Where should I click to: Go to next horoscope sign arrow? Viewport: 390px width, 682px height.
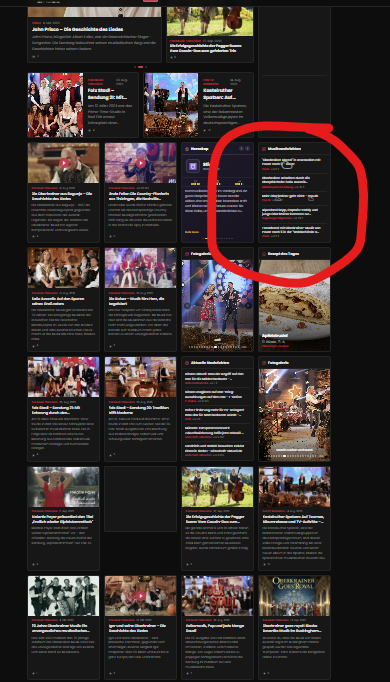248,149
